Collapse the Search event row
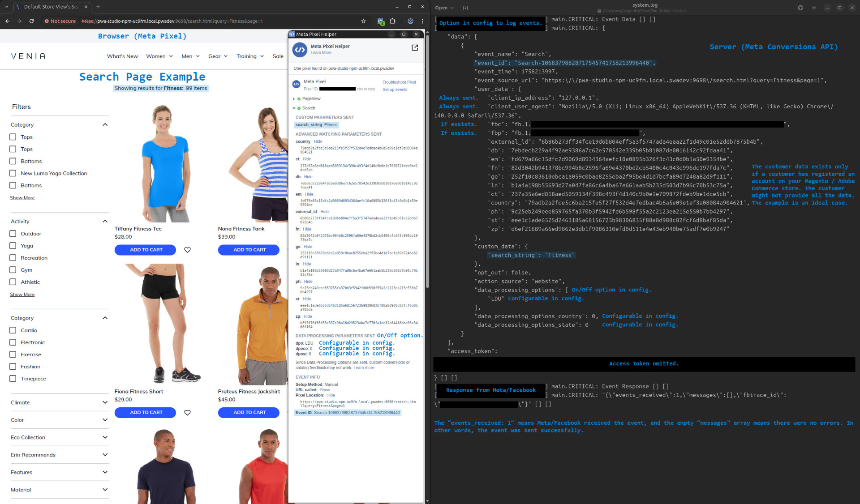This screenshot has width=860, height=504. point(294,108)
